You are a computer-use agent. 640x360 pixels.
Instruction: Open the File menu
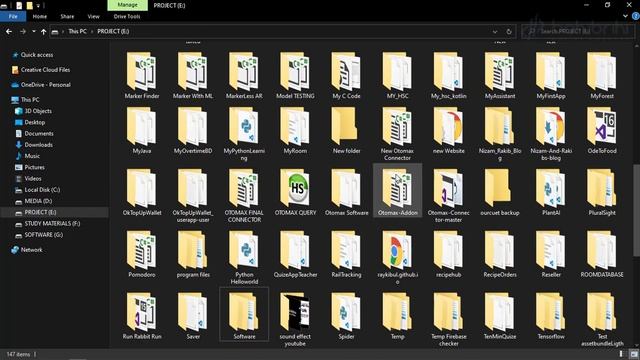(13, 16)
